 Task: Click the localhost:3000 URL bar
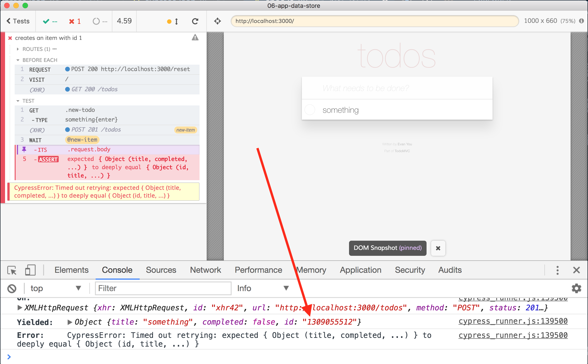click(375, 21)
